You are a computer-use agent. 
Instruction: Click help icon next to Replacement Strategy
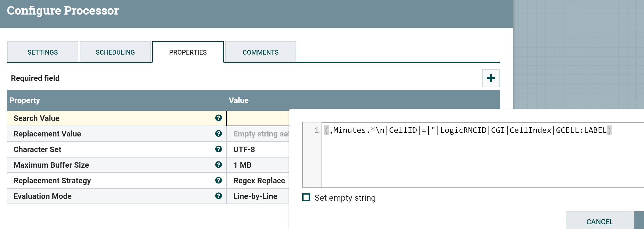point(218,180)
